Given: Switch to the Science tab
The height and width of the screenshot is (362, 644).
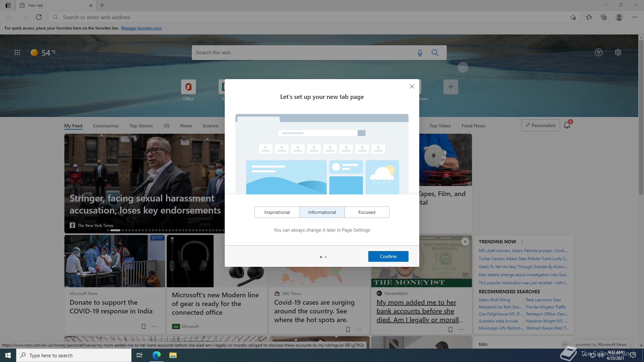Looking at the screenshot, I should pyautogui.click(x=210, y=126).
